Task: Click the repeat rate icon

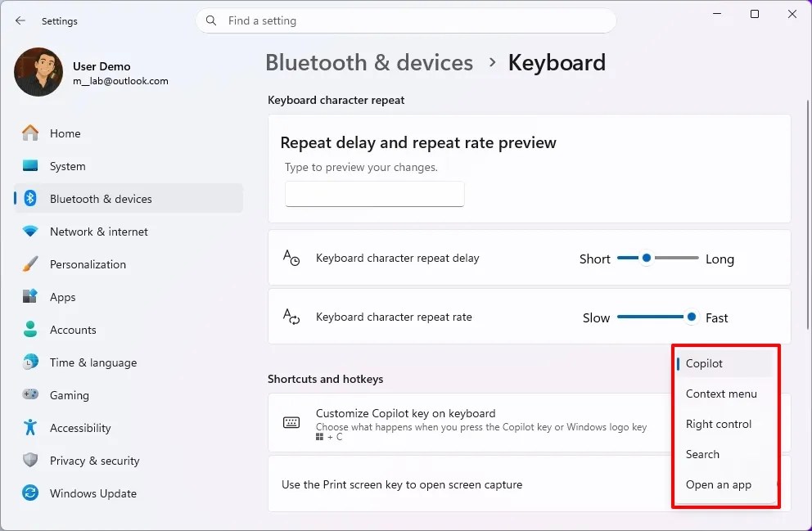Action: (x=291, y=316)
